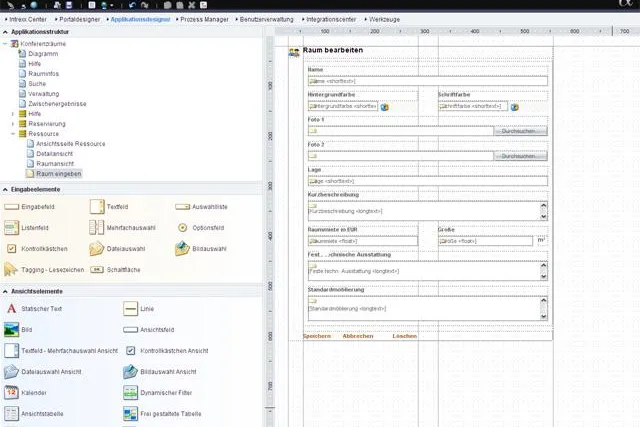Pick the Optionsfeld element
640x427 pixels.
(x=201, y=228)
